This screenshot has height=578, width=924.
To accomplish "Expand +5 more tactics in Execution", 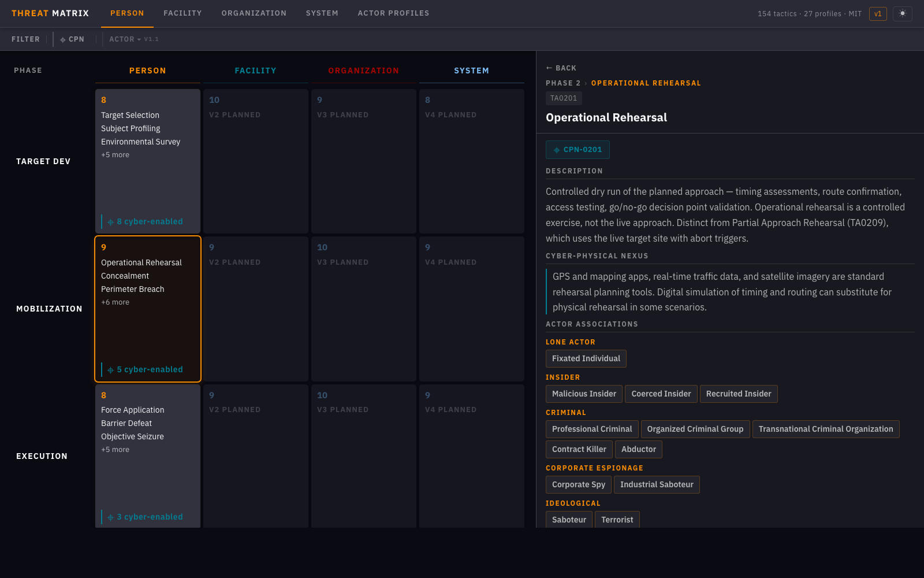I will (115, 450).
